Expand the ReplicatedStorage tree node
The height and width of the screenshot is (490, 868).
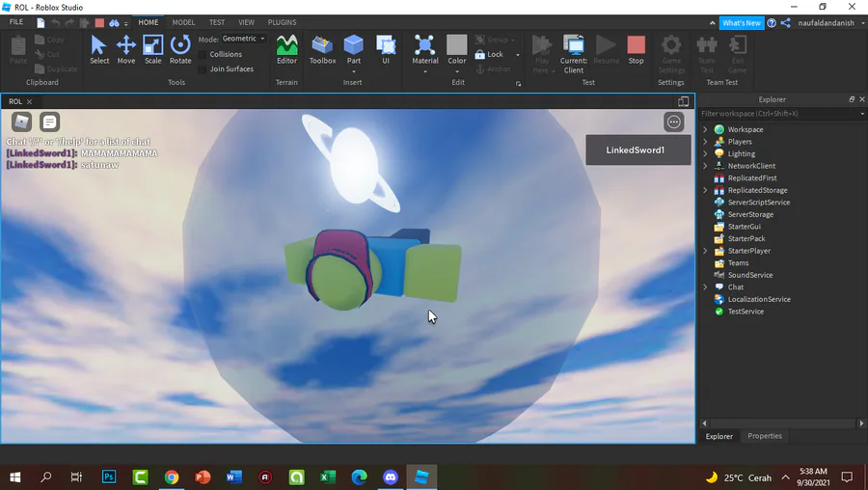pos(705,190)
